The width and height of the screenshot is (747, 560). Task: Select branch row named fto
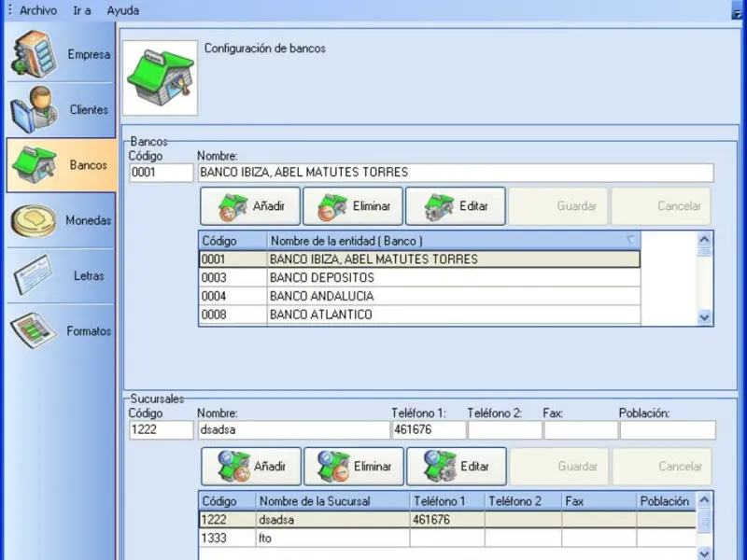447,539
